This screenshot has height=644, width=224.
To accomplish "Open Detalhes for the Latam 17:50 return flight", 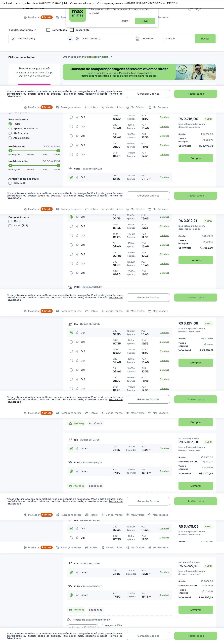I will [x=164, y=471].
